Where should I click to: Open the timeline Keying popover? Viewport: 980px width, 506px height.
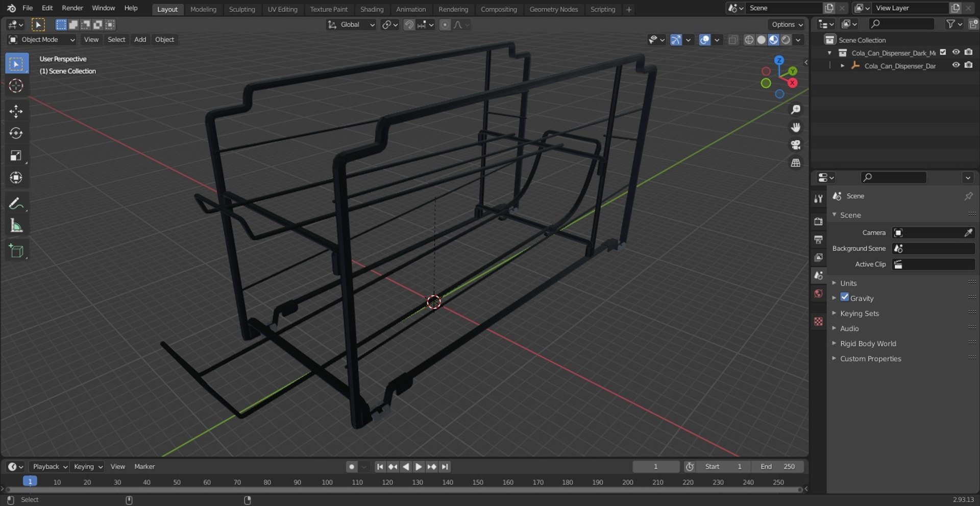pos(88,467)
